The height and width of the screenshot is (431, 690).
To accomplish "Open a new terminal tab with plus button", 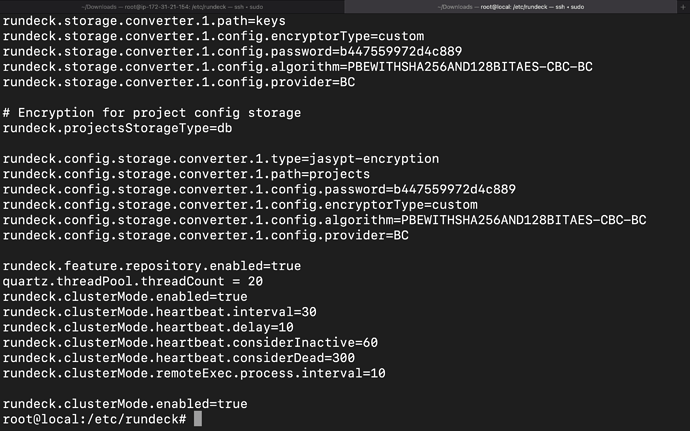I will 683,7.
